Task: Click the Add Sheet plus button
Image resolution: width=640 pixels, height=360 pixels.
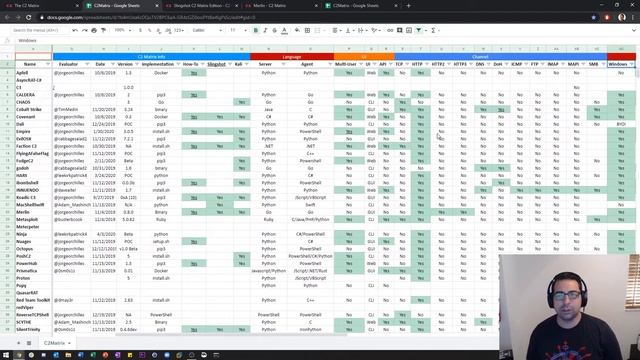Action: pyautogui.click(x=18, y=343)
